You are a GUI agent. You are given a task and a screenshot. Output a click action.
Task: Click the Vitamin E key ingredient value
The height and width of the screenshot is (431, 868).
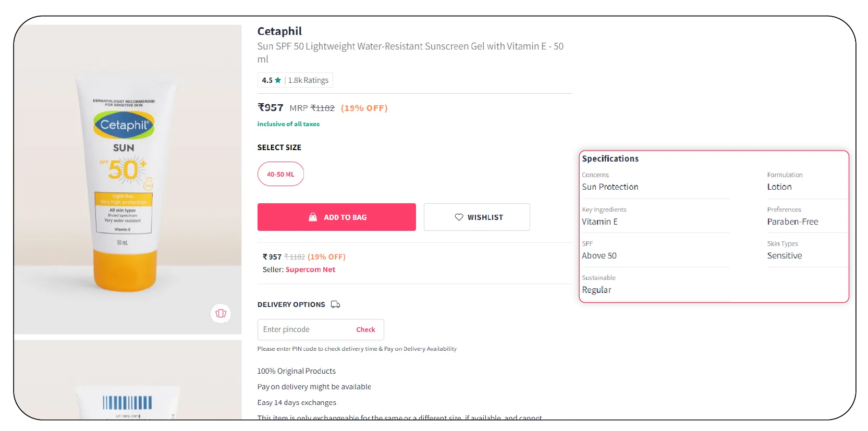click(600, 221)
